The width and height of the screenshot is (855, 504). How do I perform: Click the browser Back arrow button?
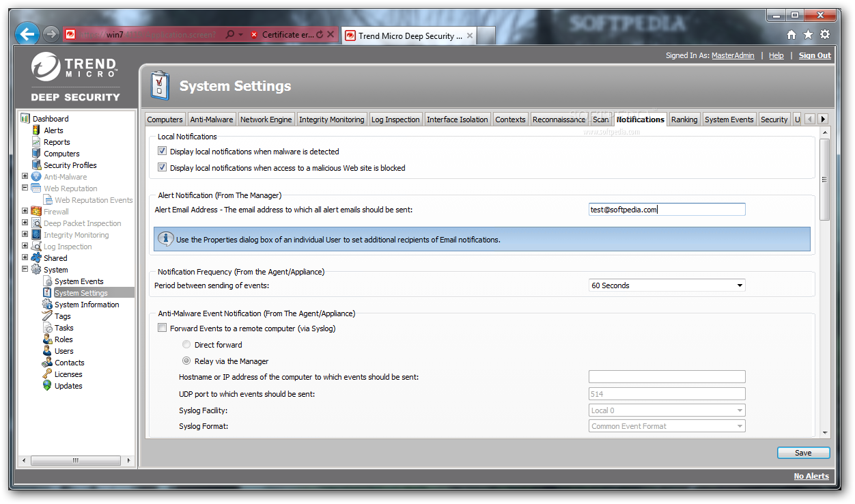click(27, 33)
